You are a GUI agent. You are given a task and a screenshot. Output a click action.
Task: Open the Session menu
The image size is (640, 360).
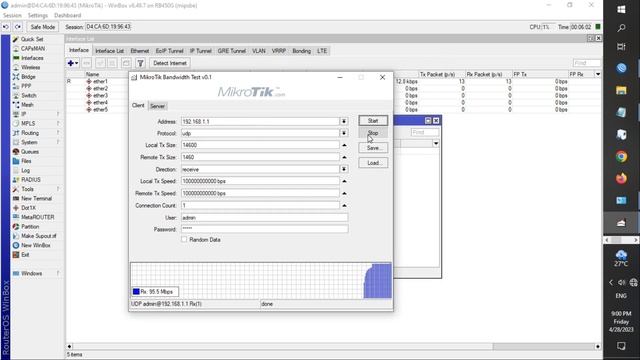(12, 16)
